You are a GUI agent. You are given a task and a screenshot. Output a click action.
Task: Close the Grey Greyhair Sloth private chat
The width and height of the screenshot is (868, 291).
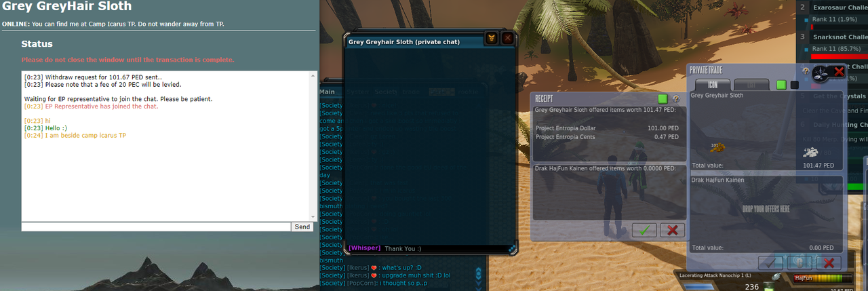coord(507,39)
